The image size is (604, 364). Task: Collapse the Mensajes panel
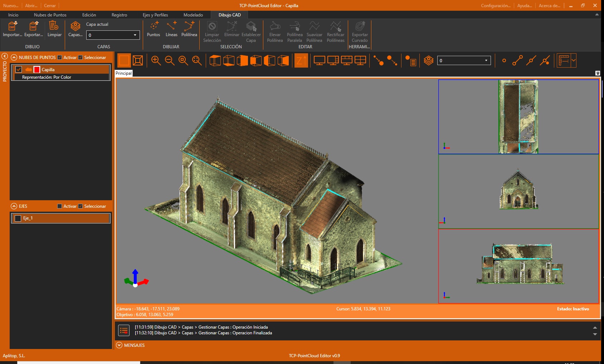click(119, 345)
